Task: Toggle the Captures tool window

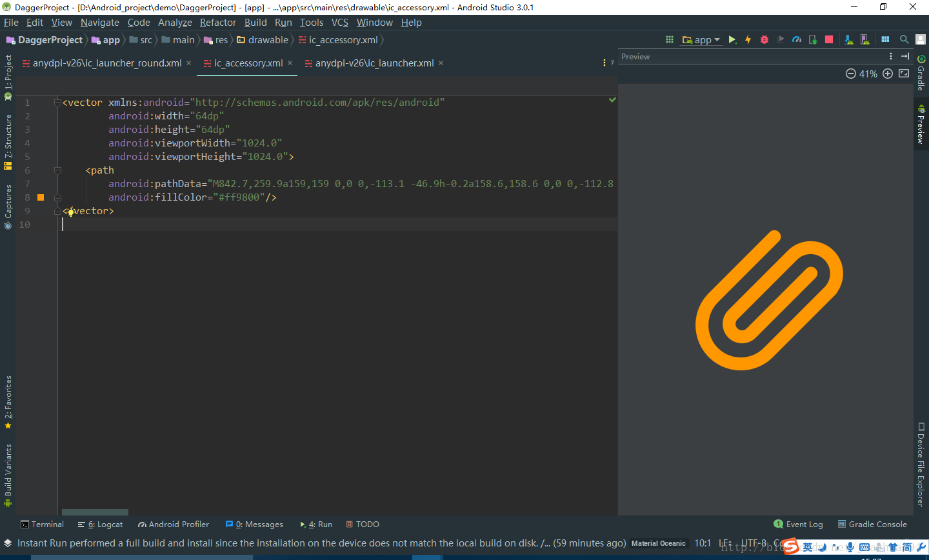Action: pos(8,207)
